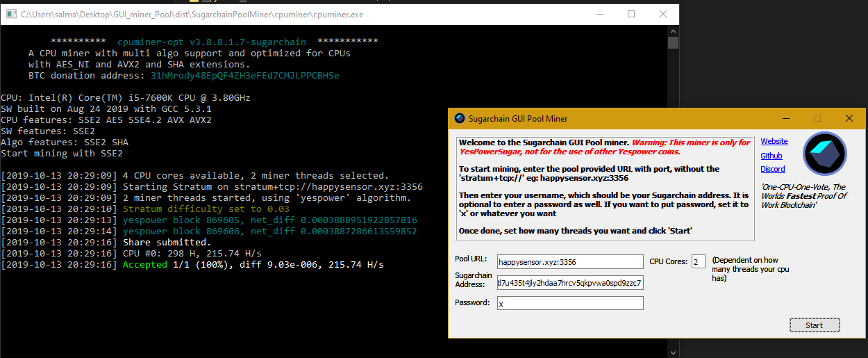This screenshot has height=358, width=868.
Task: Open the Website link
Action: (774, 141)
